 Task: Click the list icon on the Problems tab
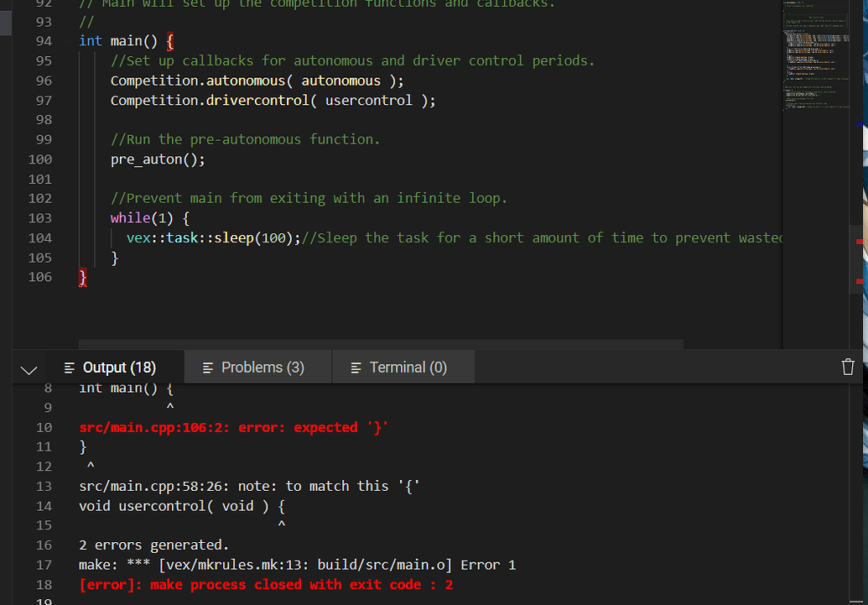(208, 368)
